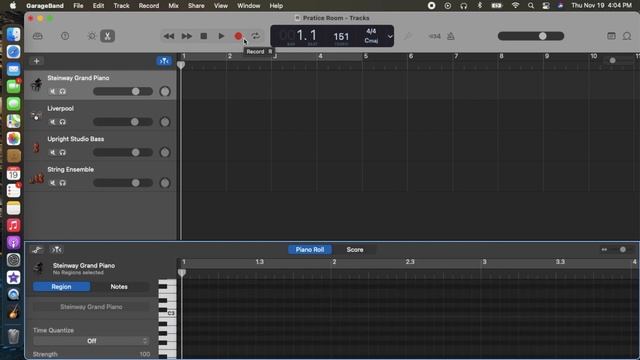Toggle the Editors scissors button

coord(107,36)
